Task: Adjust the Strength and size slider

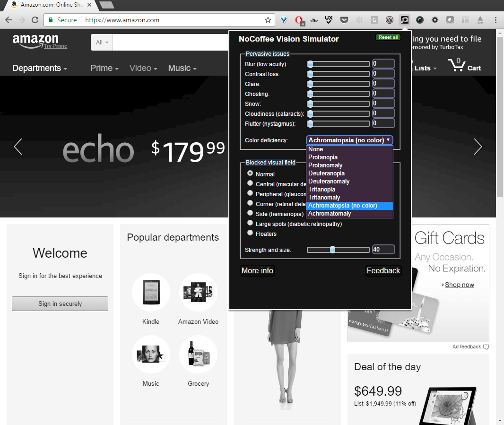Action: [338, 250]
